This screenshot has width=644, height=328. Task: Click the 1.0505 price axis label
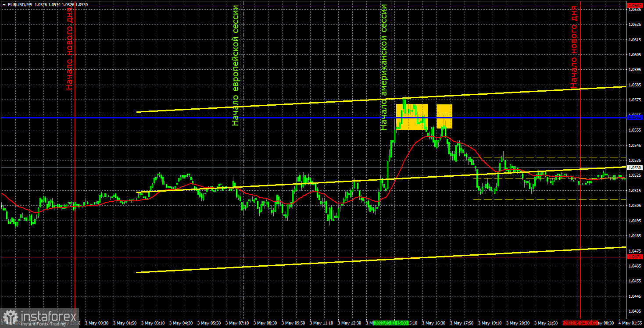pos(635,206)
